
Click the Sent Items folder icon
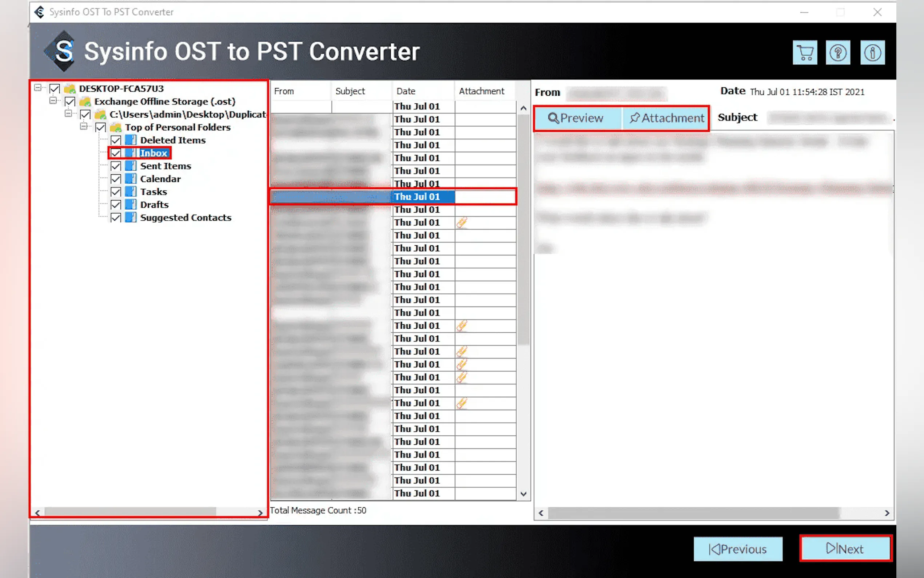[131, 166]
